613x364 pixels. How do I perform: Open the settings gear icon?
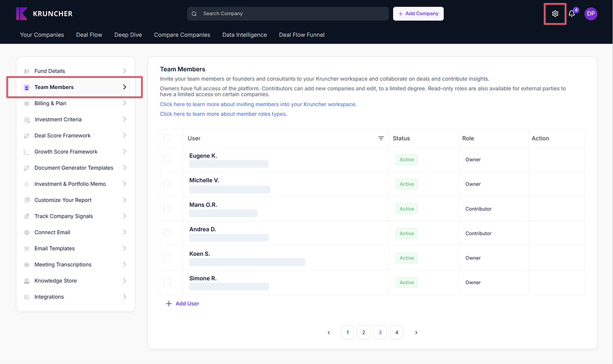pyautogui.click(x=555, y=14)
